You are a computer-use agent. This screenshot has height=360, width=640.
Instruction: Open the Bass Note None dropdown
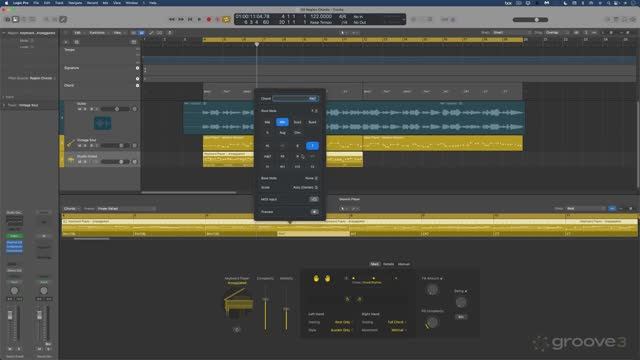311,178
